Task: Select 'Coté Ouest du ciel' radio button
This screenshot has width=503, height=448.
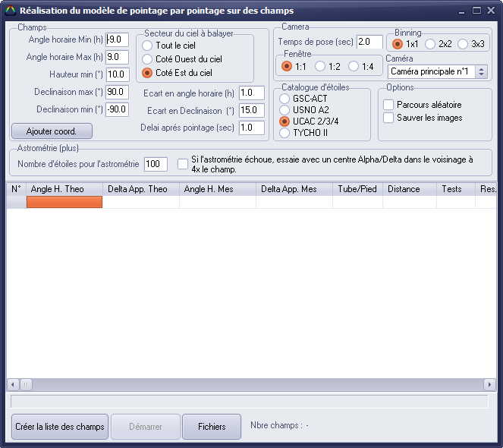Action: pyautogui.click(x=147, y=59)
